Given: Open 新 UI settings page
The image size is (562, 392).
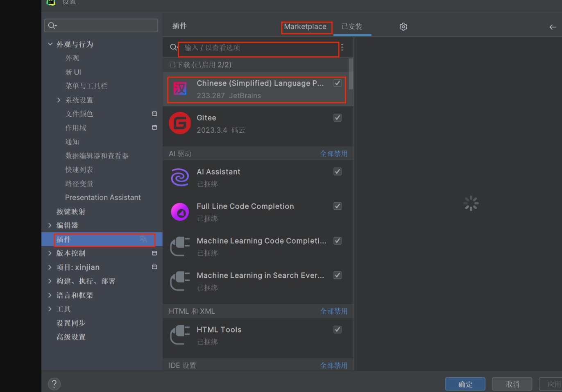Looking at the screenshot, I should point(73,72).
